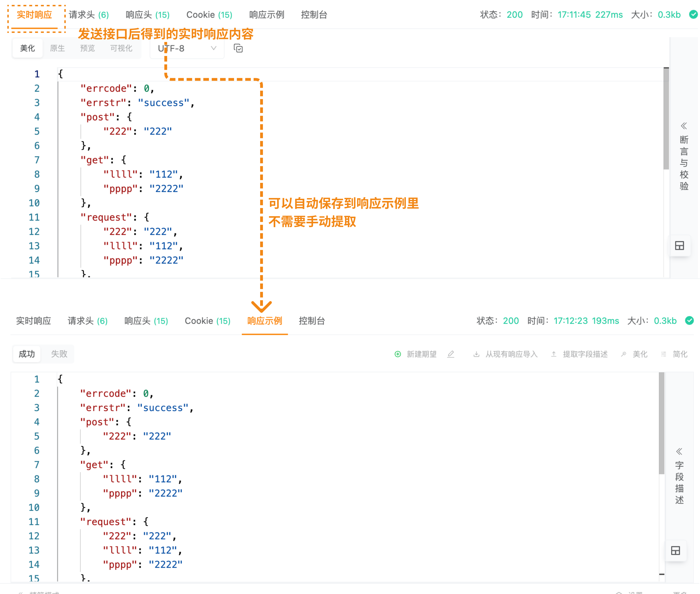
Task: Open the 控制台 tab in the lower panel
Action: tap(312, 321)
